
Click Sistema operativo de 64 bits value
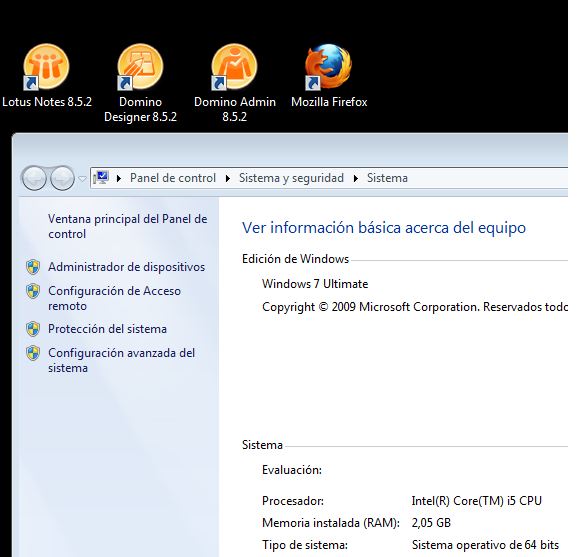pos(485,545)
